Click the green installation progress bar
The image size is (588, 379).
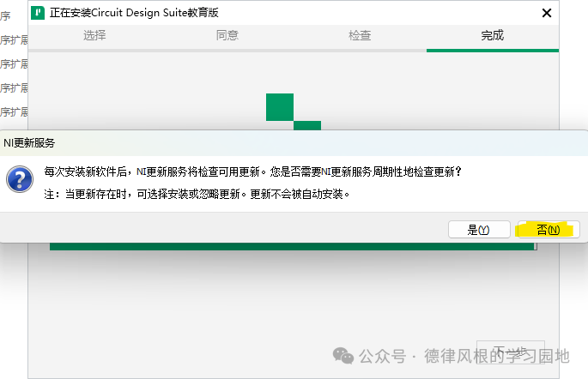[293, 246]
